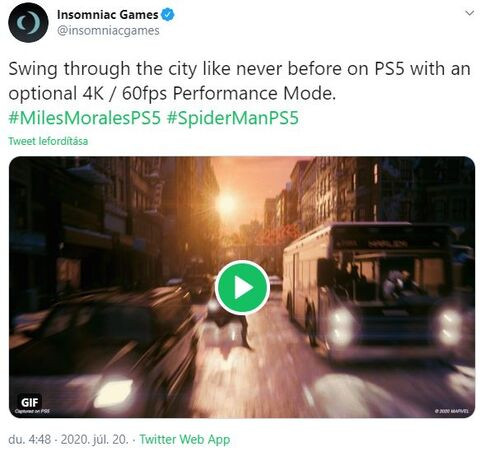Click the Twitter Web App source link
The height and width of the screenshot is (456, 480).
[x=185, y=439]
